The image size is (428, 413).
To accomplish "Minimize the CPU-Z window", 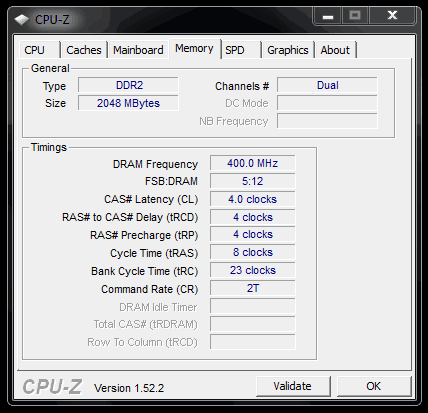I will pos(328,16).
